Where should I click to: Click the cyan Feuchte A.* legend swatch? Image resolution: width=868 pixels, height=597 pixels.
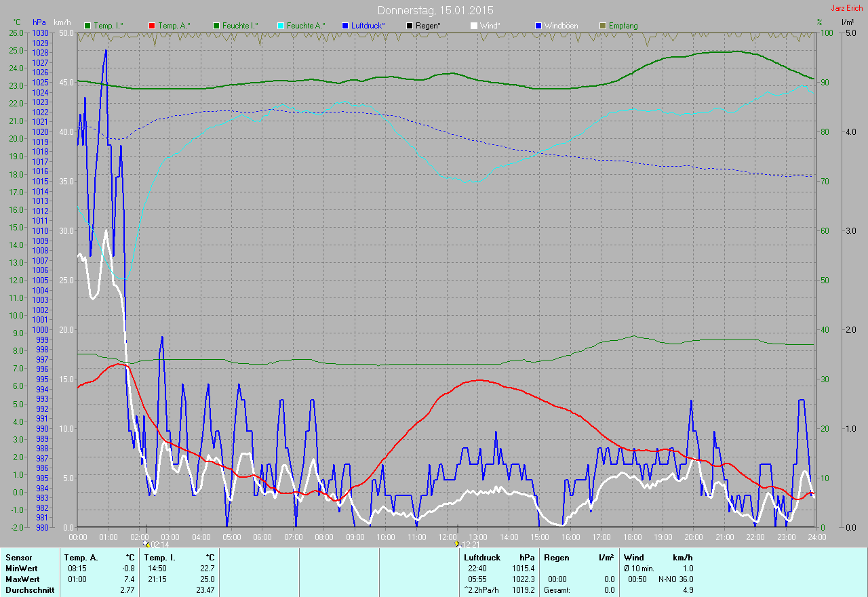[x=281, y=26]
